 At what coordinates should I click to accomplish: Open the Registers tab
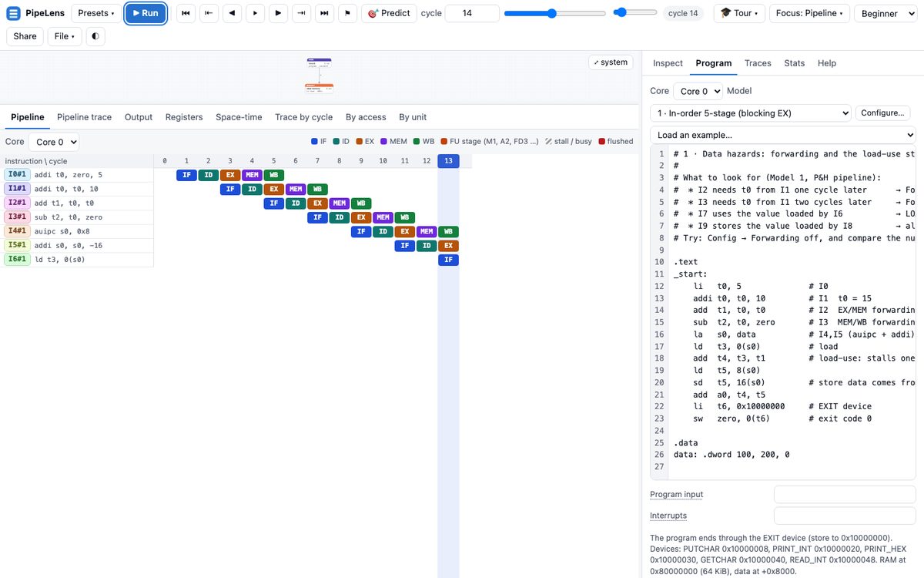coord(184,117)
